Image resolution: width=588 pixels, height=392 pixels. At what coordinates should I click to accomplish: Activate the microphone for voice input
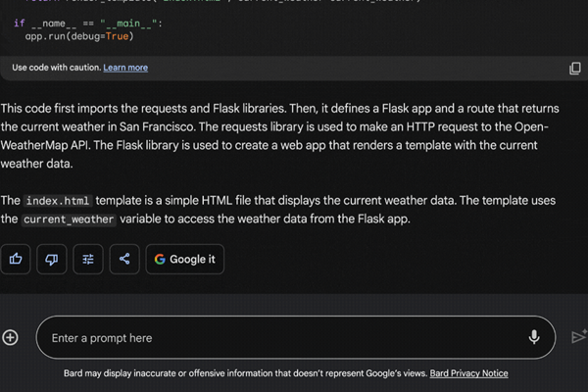534,337
